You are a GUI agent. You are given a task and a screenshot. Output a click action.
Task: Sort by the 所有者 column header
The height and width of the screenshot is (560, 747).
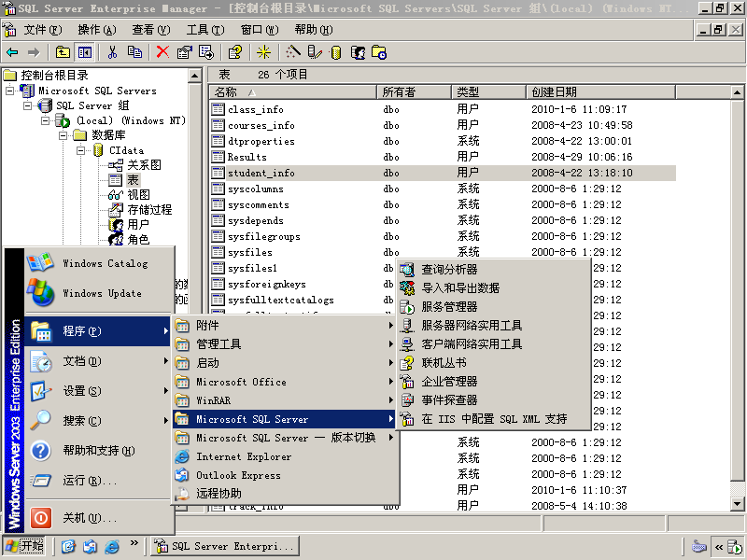414,91
